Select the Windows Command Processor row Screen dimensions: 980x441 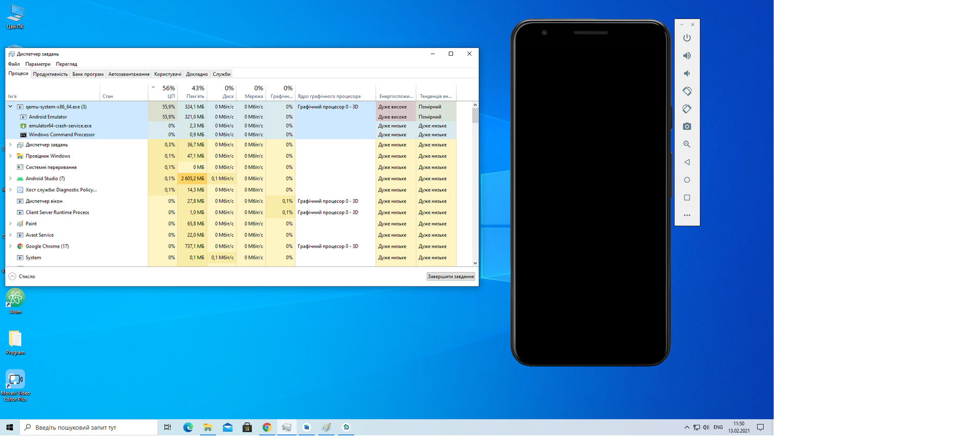(231, 135)
